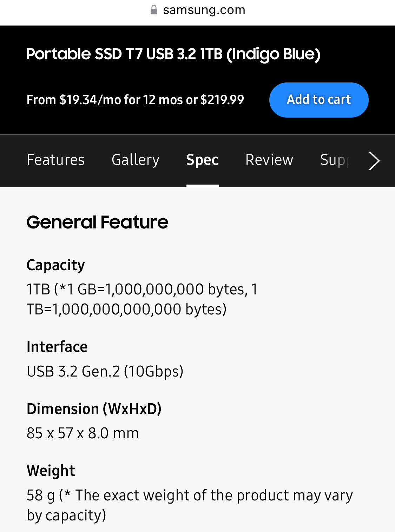Tap the Dimension (WxHxD) label
Viewport: 395px width, 532px height.
94,409
